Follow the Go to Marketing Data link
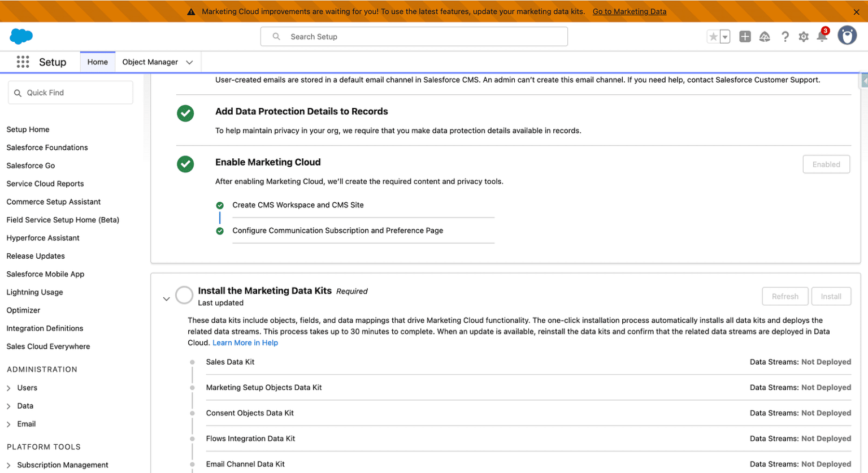Image resolution: width=868 pixels, height=473 pixels. tap(630, 11)
